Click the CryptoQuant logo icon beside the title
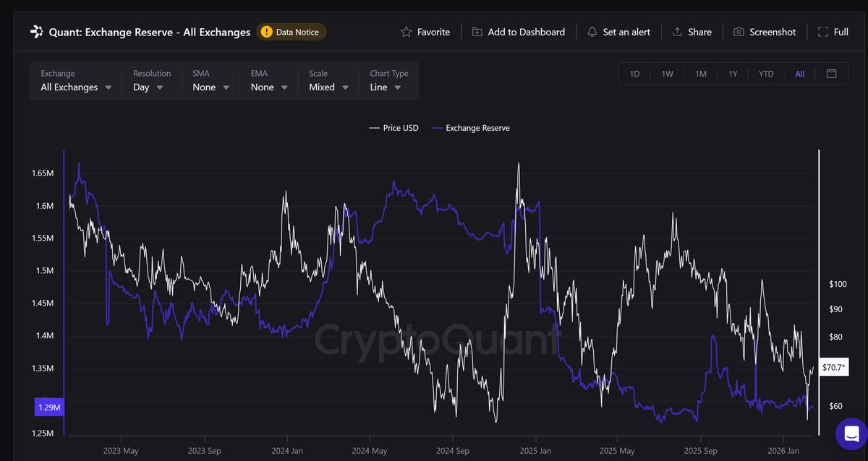The width and height of the screenshot is (868, 461). pyautogui.click(x=36, y=32)
